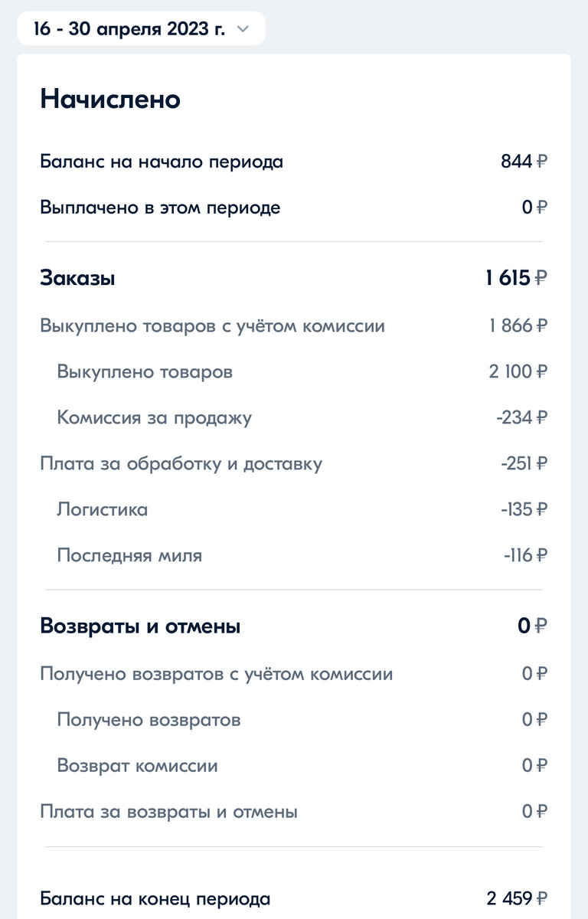
Task: Click the 2 459 ₽ ending balance
Action: tap(517, 898)
